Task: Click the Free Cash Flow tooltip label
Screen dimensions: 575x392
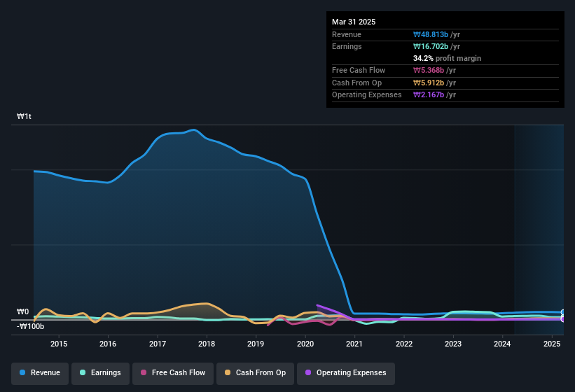Action: [x=359, y=70]
